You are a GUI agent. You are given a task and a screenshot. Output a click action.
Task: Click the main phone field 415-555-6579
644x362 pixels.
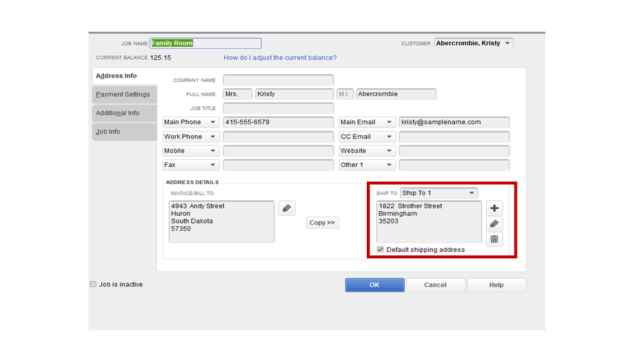click(x=278, y=122)
